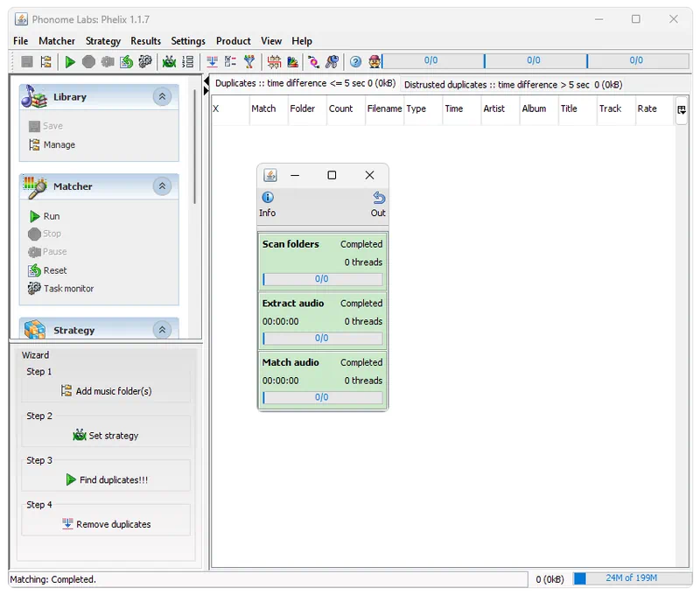
Task: Open the Matcher menu
Action: [x=57, y=41]
